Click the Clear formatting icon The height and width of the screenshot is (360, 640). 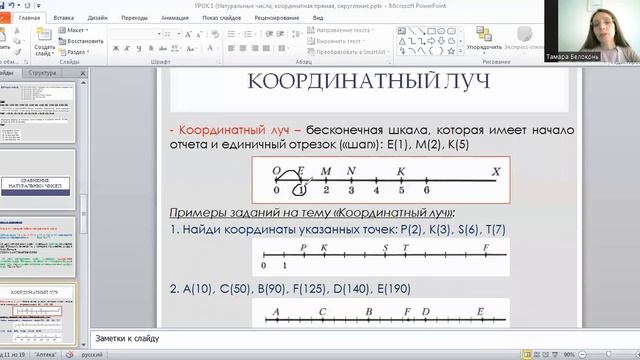point(215,35)
